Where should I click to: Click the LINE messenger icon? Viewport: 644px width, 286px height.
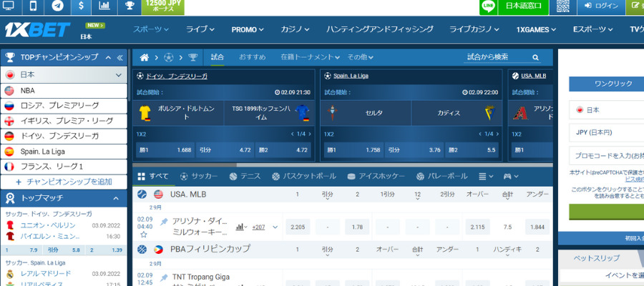pyautogui.click(x=489, y=6)
